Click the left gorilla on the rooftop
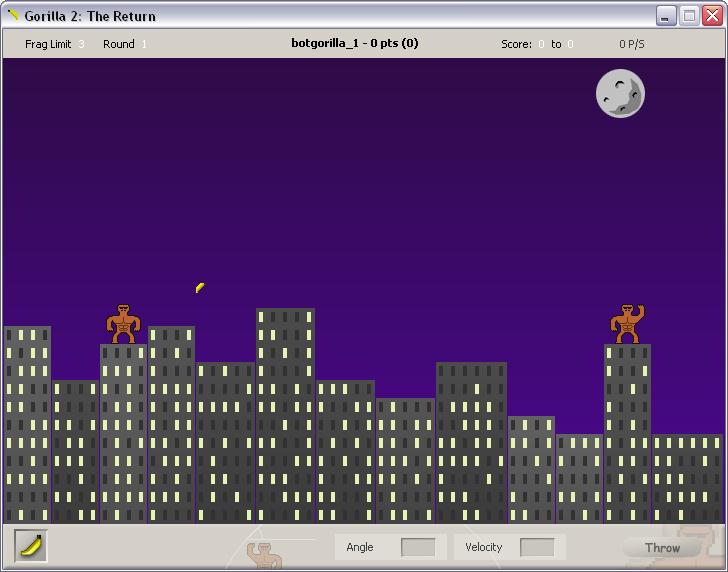 click(x=123, y=324)
